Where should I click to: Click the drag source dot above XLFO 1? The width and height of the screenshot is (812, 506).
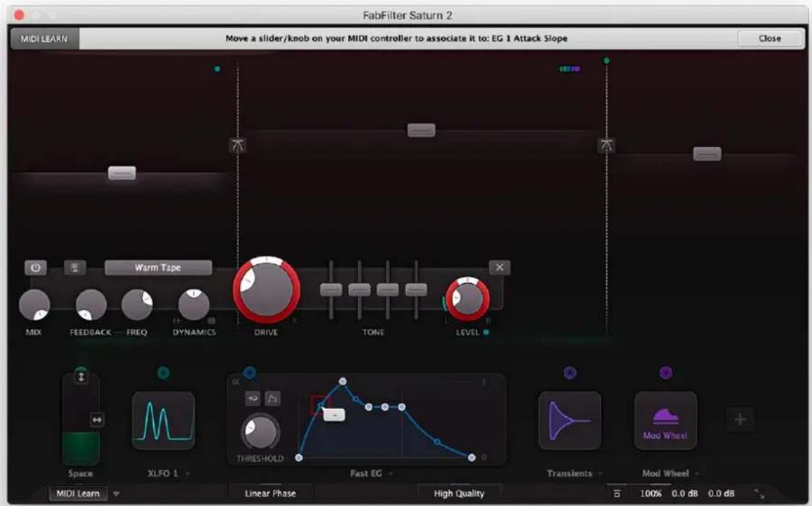pyautogui.click(x=163, y=372)
